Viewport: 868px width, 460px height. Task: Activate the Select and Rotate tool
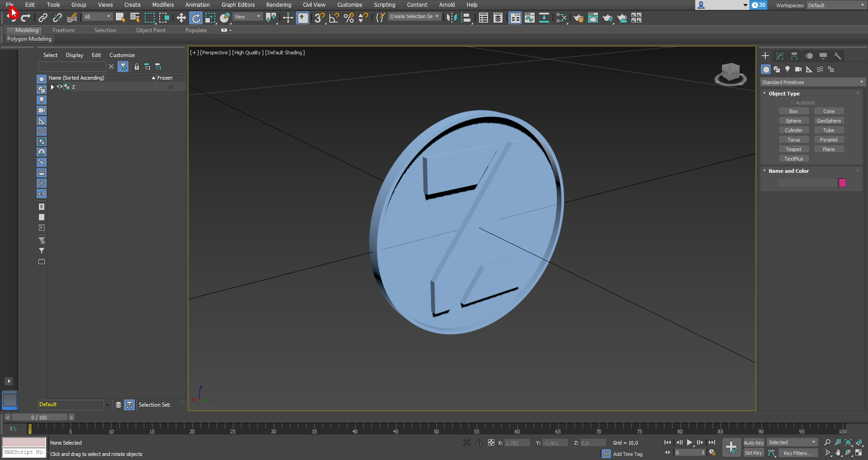pos(196,18)
